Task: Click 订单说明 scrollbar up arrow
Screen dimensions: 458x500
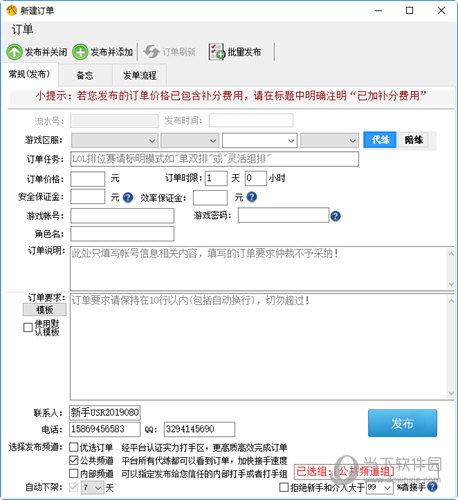Action: pos(451,254)
